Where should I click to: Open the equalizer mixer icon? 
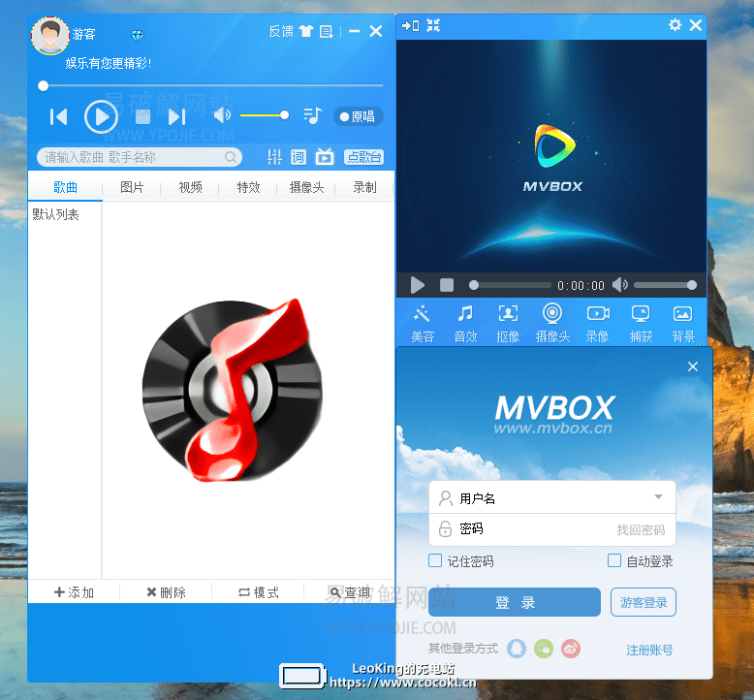[274, 157]
